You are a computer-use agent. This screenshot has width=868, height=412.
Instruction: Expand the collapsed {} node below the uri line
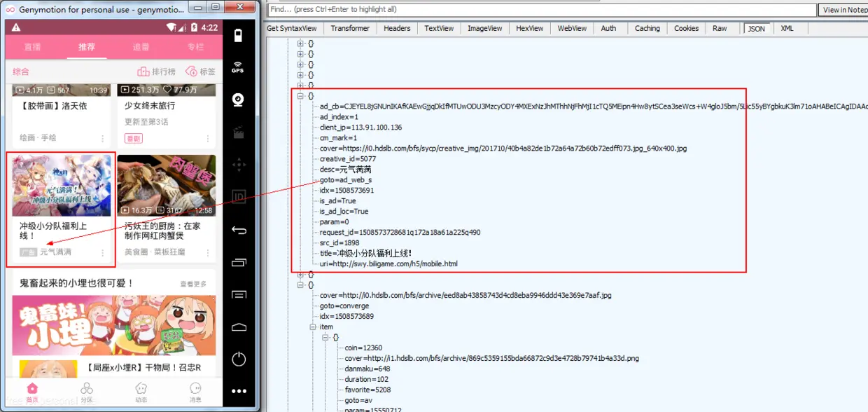click(x=301, y=275)
